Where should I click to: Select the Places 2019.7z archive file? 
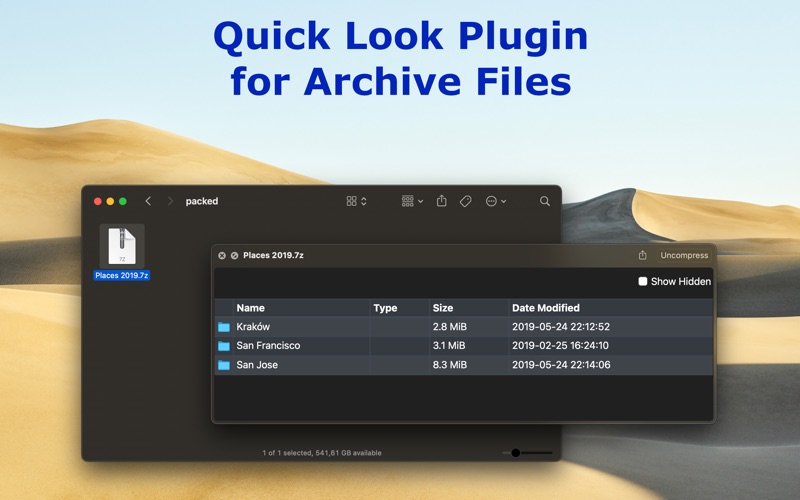pos(122,252)
